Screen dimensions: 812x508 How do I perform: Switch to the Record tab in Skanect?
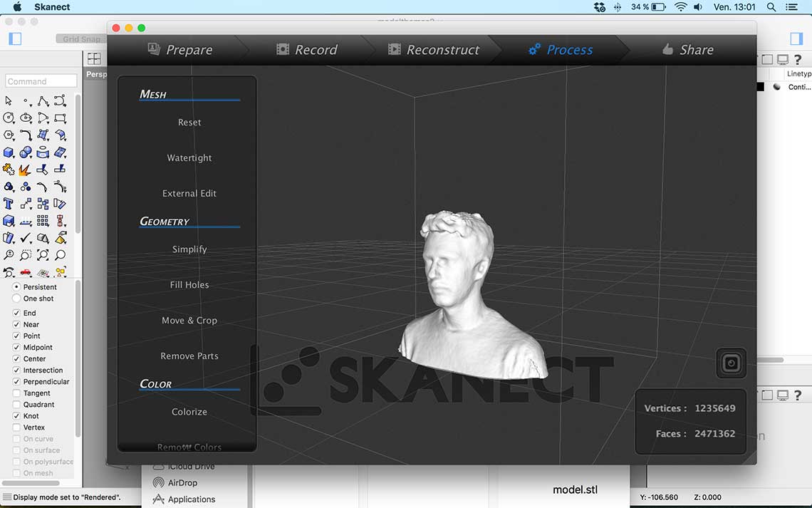tap(306, 50)
